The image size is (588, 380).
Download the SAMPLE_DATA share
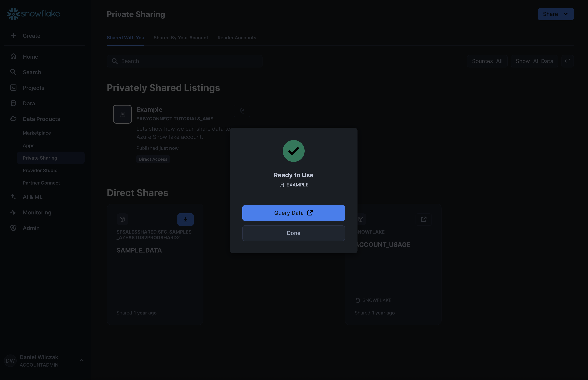185,219
